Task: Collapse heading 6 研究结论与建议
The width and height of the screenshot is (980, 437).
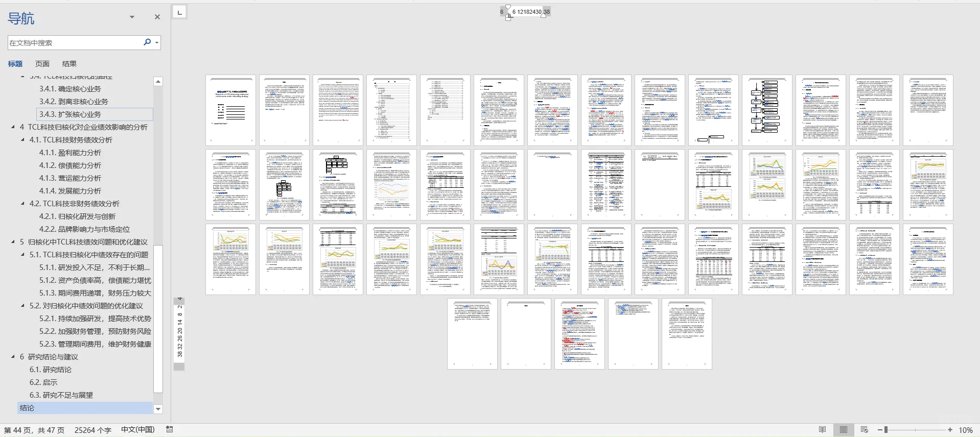Action: coord(13,357)
